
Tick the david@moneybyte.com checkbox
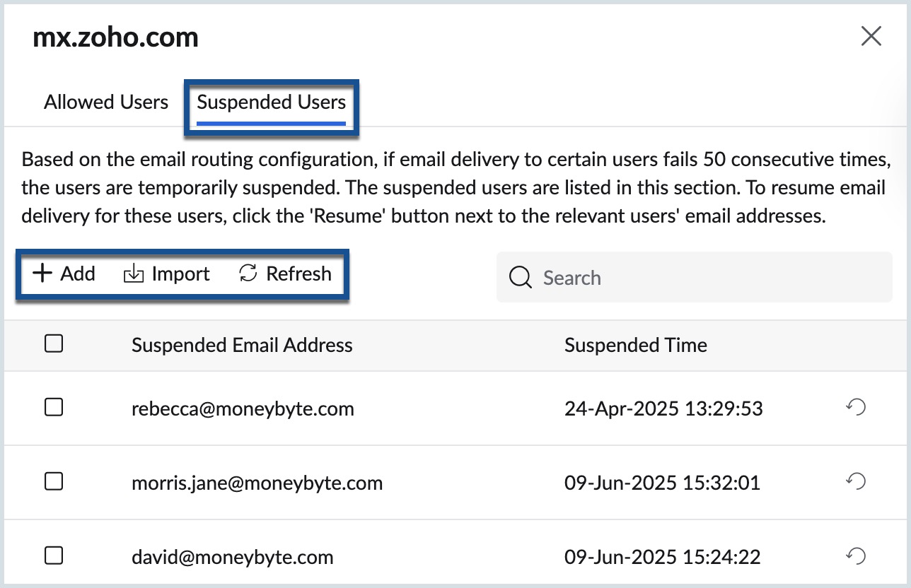pyautogui.click(x=54, y=556)
